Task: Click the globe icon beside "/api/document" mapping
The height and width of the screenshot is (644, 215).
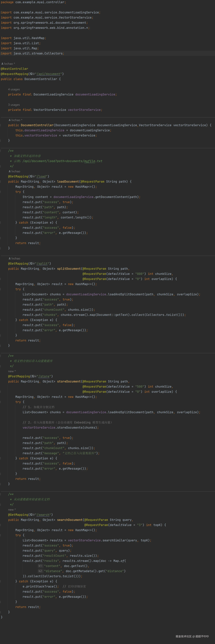Action: click(x=31, y=74)
